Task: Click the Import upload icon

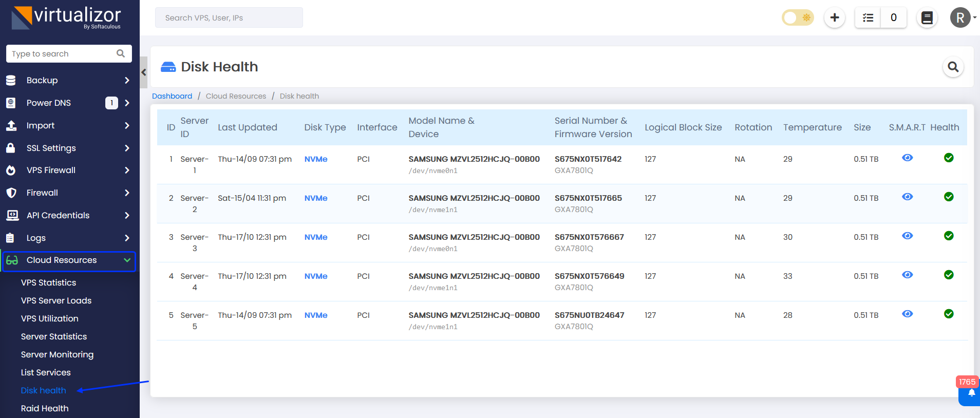Action: (11, 125)
